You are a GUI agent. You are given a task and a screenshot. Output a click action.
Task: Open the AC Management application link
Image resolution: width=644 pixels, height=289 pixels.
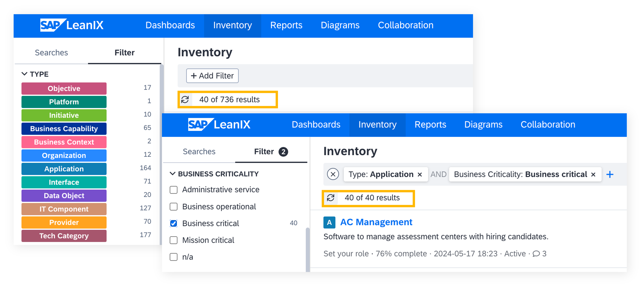(x=376, y=222)
